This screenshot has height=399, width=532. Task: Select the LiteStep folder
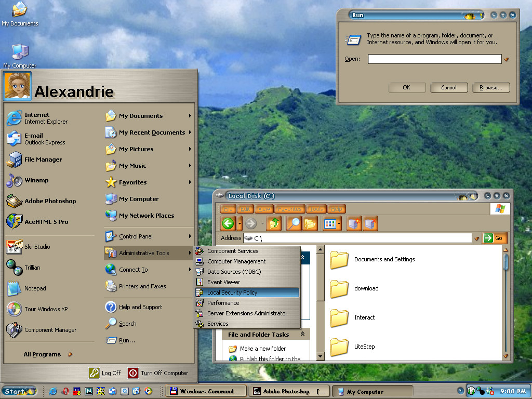click(353, 347)
